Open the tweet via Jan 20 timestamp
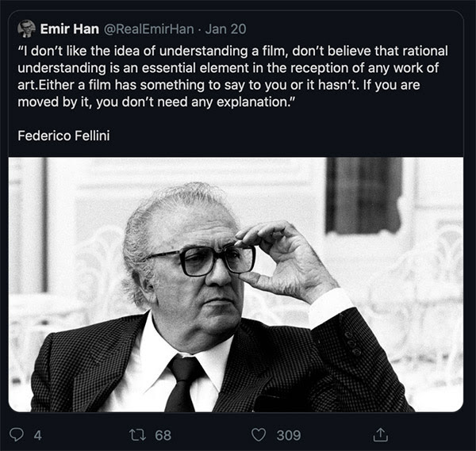This screenshot has height=451, width=476. 225,29
